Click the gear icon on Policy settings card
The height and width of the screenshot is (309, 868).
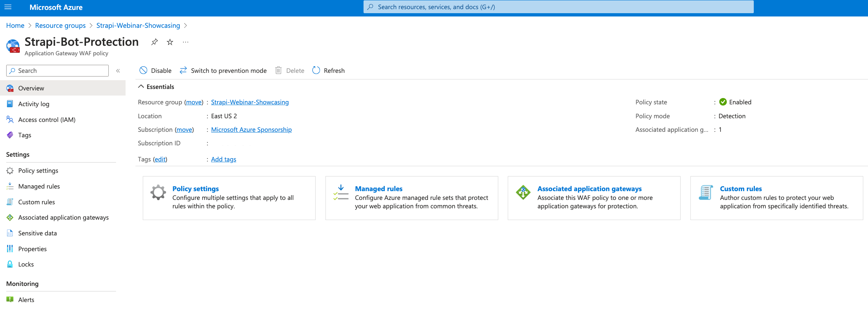coord(158,192)
